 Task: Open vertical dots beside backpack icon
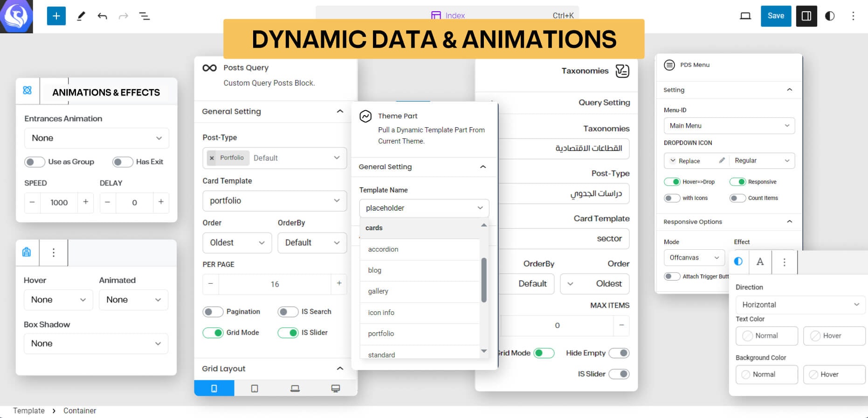coord(54,253)
